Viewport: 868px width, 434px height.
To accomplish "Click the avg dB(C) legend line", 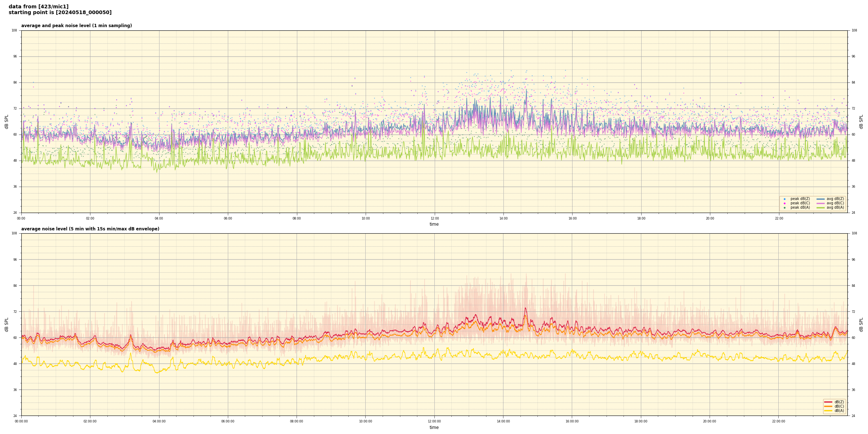I will [x=821, y=203].
